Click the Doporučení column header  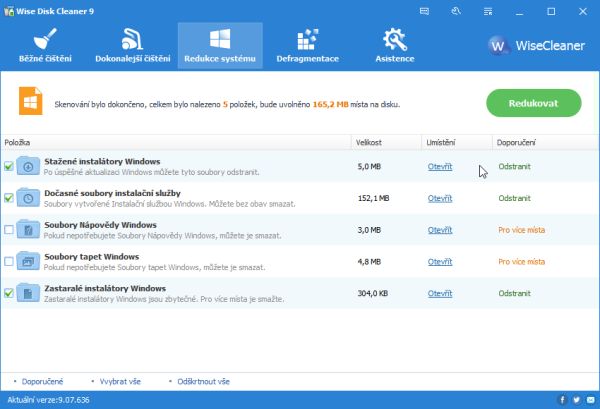[x=546, y=142]
